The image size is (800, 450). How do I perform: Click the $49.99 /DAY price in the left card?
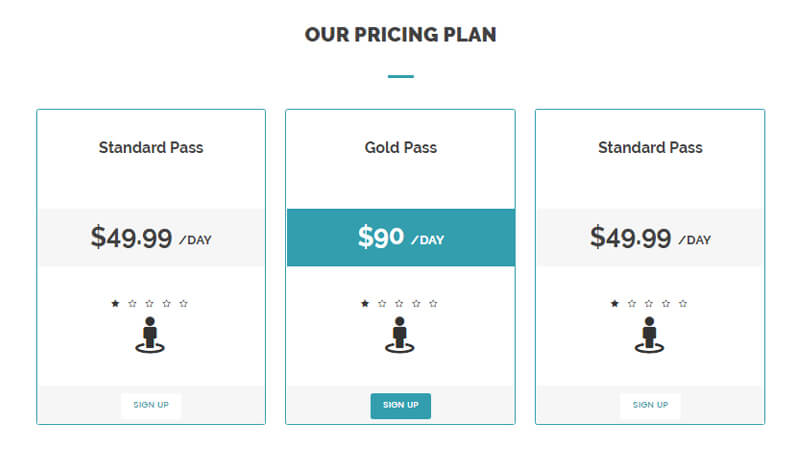point(151,238)
